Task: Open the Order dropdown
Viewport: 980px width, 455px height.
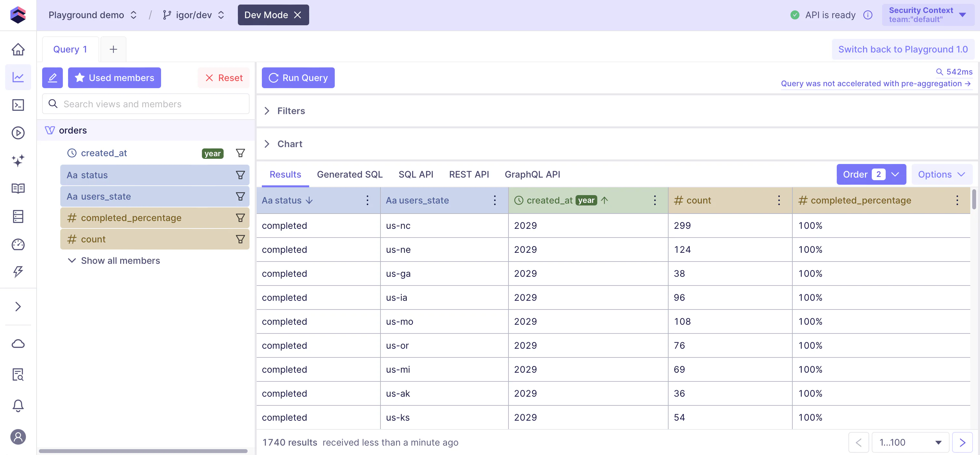Action: coord(871,175)
